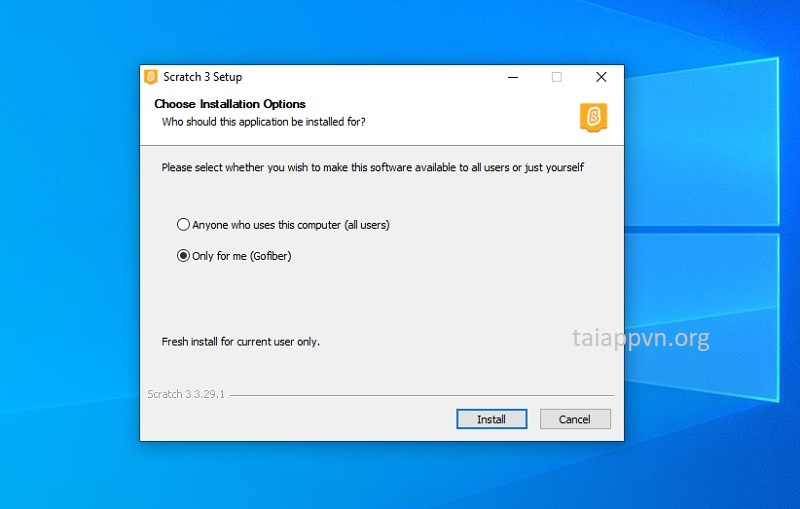Image resolution: width=800 pixels, height=509 pixels.
Task: Close the Scratch 3 Setup window
Action: click(x=602, y=77)
